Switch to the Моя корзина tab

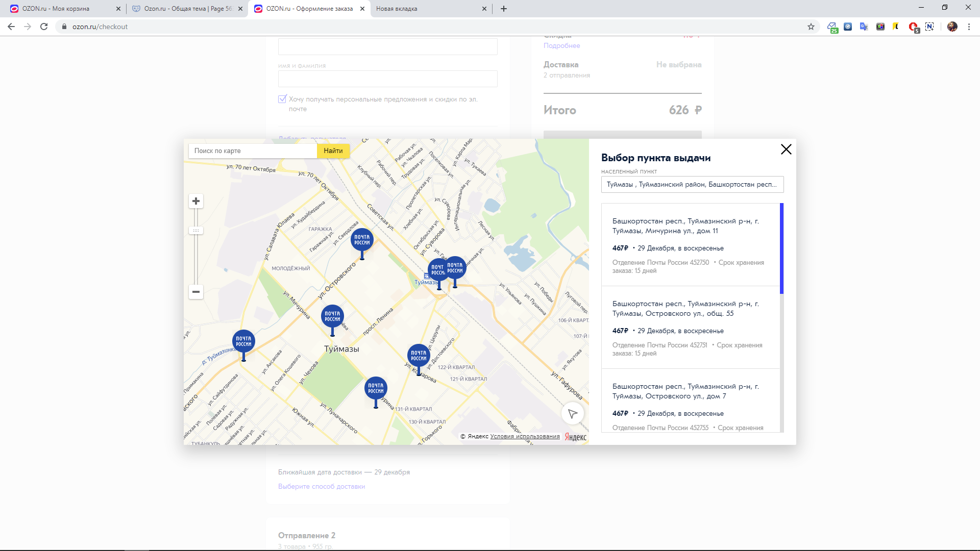pyautogui.click(x=62, y=9)
